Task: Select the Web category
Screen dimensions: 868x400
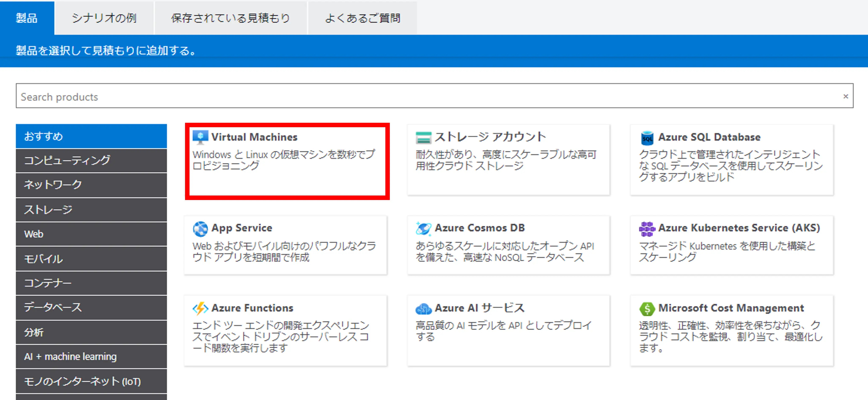Action: 91,234
